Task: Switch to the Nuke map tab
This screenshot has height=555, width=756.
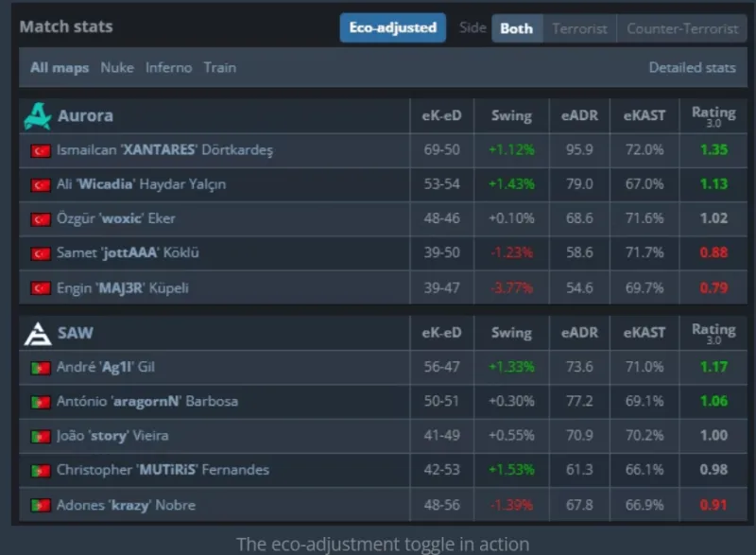Action: point(117,68)
